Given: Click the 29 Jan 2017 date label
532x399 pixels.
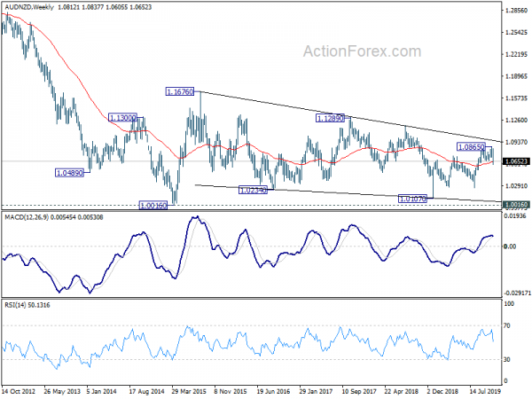Looking at the screenshot, I should tap(316, 391).
